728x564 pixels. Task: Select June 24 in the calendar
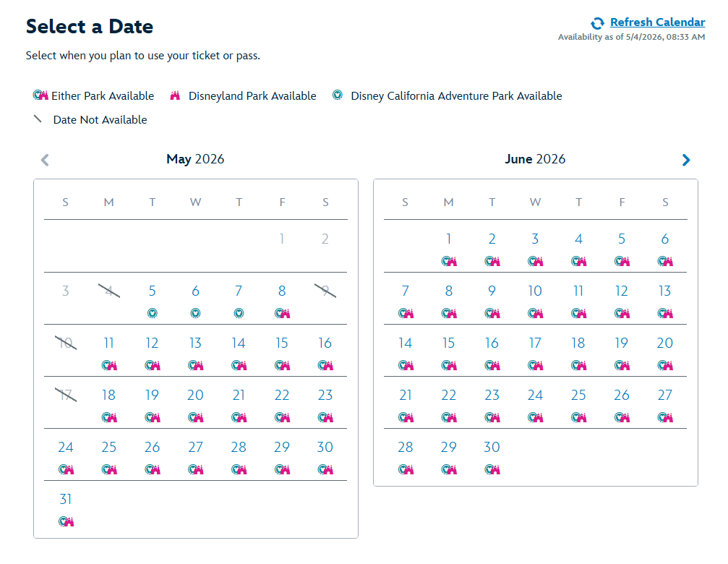[x=535, y=395]
